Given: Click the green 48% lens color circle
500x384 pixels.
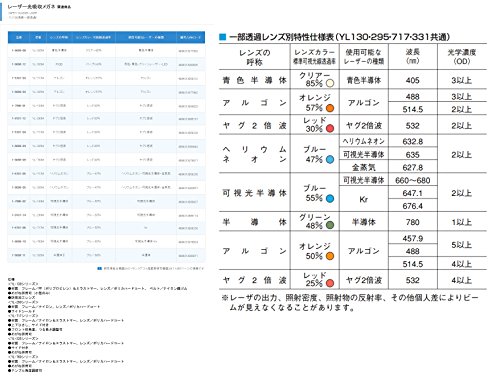Looking at the screenshot, I should point(330,225).
